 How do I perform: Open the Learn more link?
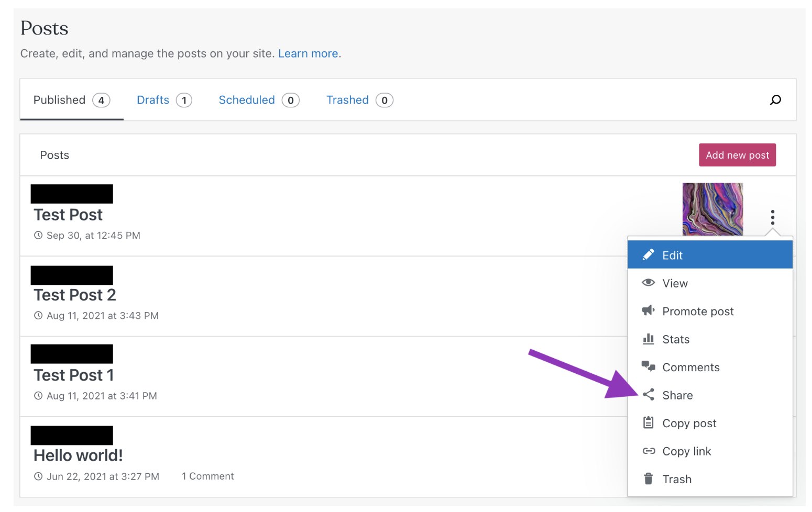(308, 53)
